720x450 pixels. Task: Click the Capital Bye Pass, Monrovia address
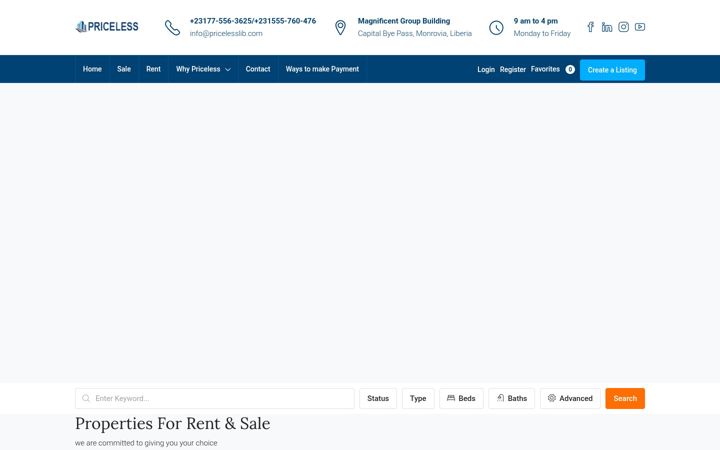[415, 34]
